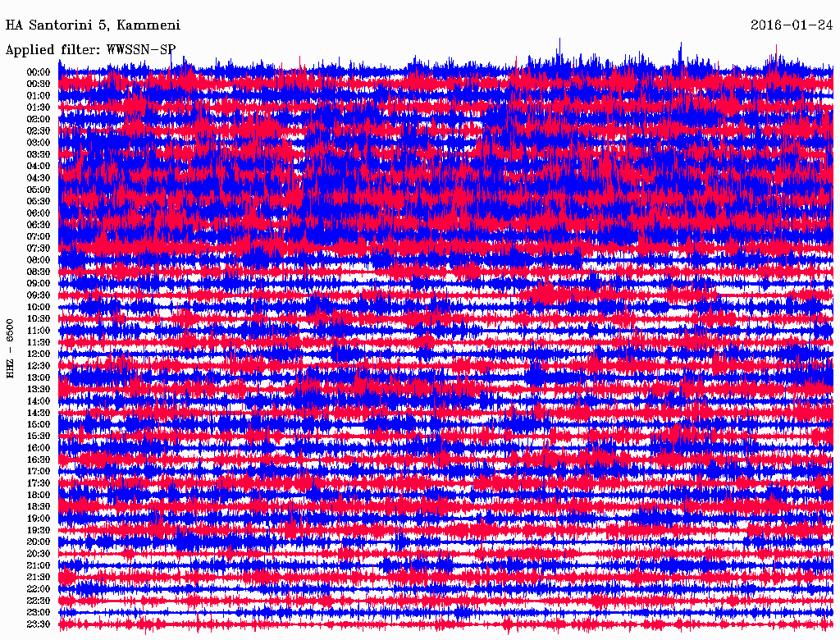
Task: Select the 19:30 time label
Action: pos(38,530)
